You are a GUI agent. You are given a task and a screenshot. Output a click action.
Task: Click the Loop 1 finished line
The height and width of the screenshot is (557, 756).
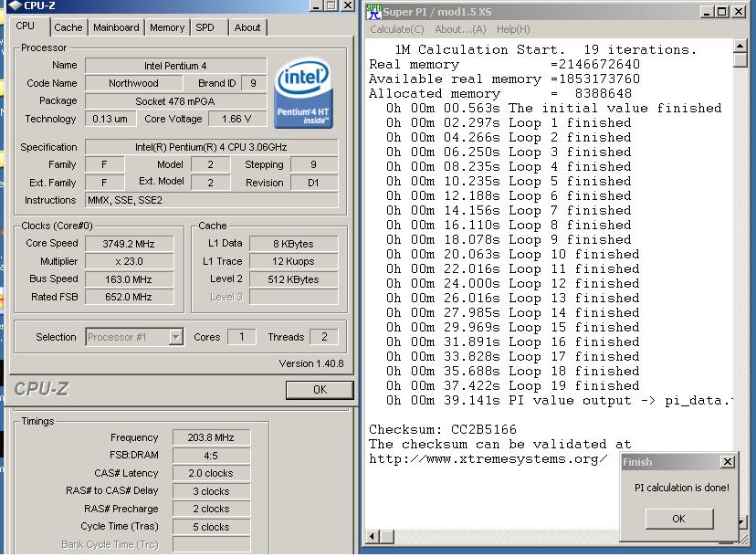[x=509, y=123]
